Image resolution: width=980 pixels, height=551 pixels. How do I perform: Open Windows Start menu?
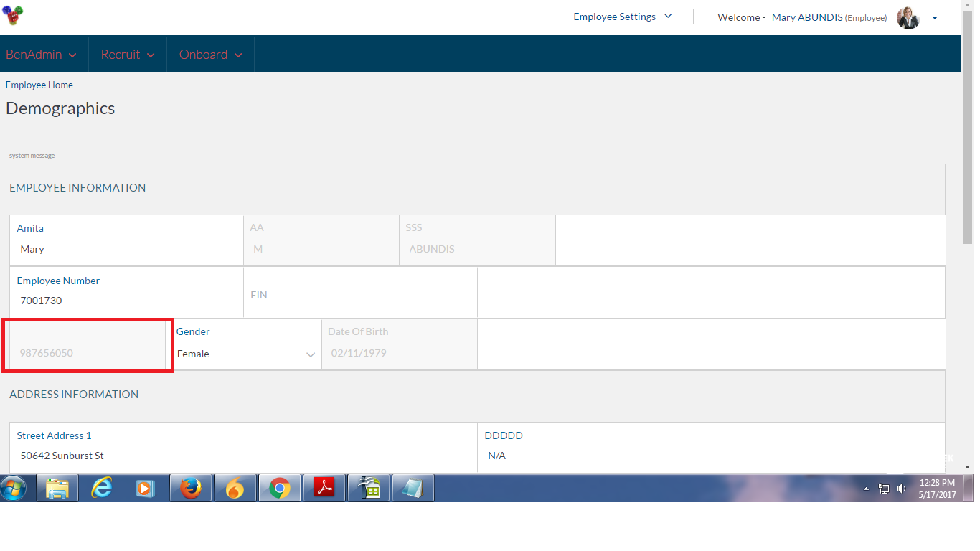click(13, 489)
